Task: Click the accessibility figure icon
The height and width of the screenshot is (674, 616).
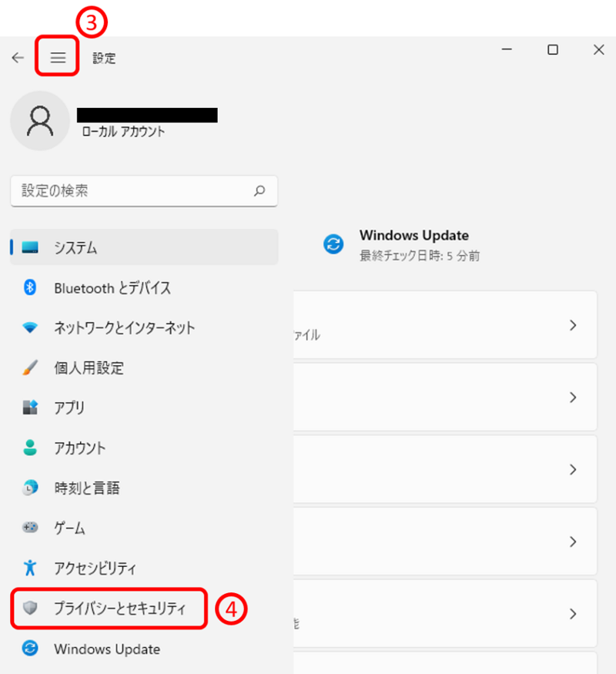Action: pos(30,568)
